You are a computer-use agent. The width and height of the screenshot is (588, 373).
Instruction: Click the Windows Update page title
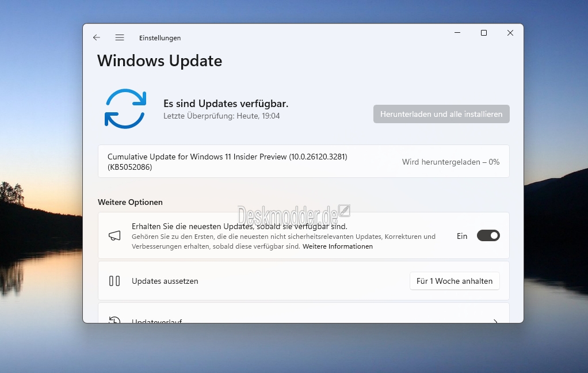160,61
